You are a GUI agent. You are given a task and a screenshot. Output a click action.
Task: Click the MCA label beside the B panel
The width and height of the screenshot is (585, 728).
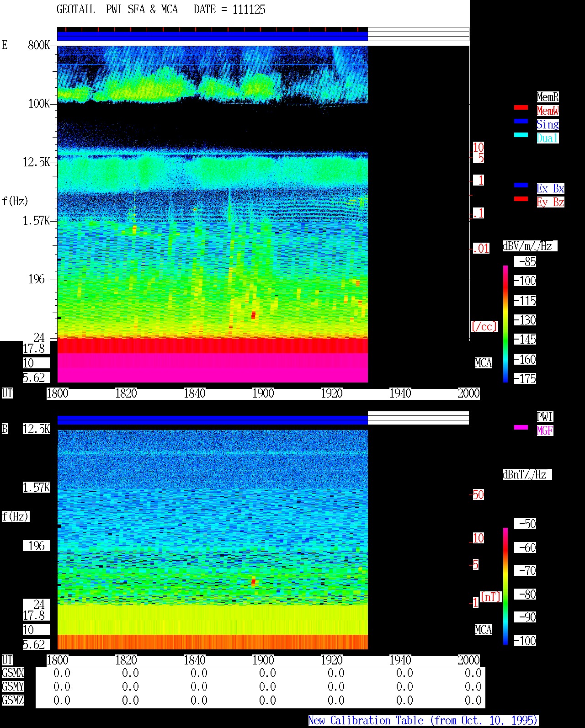[x=483, y=630]
